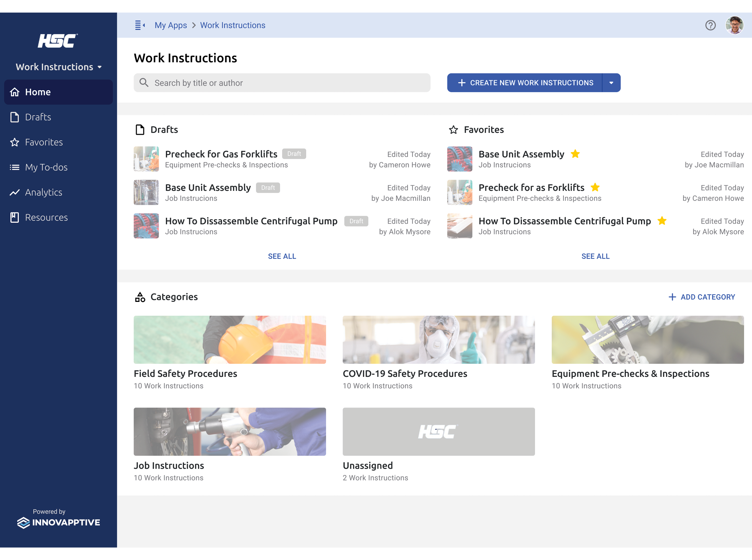Viewport: 752px width, 560px height.
Task: Expand the sidebar collapse toggle
Action: click(x=139, y=25)
